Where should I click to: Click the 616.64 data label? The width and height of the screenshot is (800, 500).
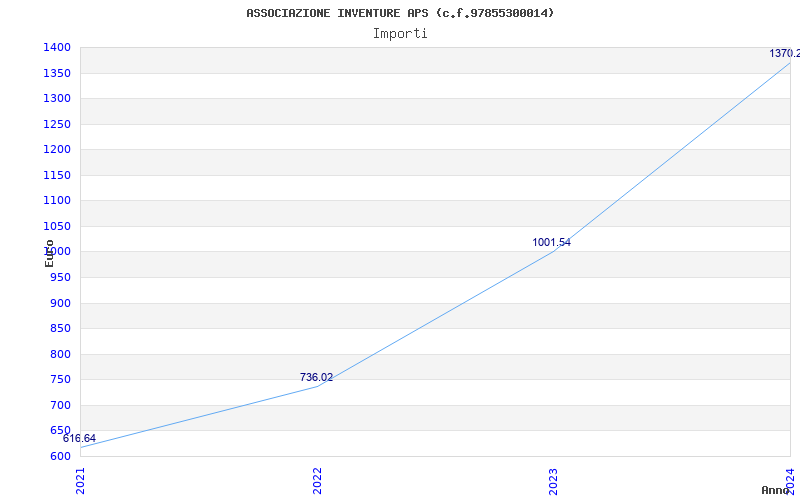(x=79, y=438)
